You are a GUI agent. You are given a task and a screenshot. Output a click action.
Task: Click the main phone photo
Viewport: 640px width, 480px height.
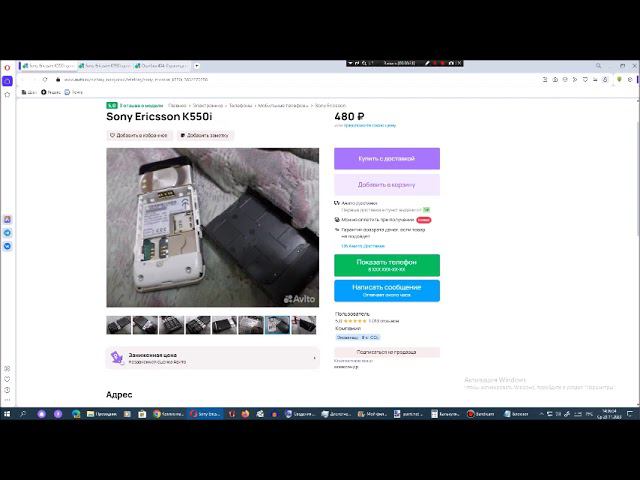pos(213,227)
